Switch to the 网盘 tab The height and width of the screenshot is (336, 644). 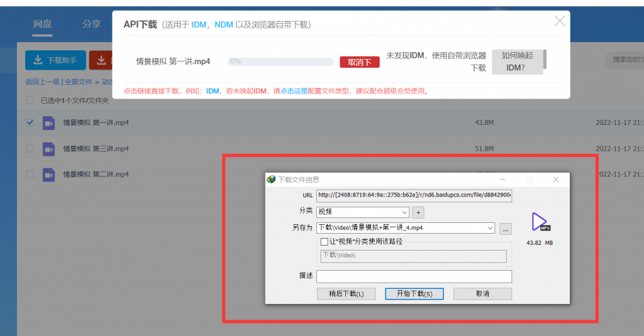click(x=43, y=24)
